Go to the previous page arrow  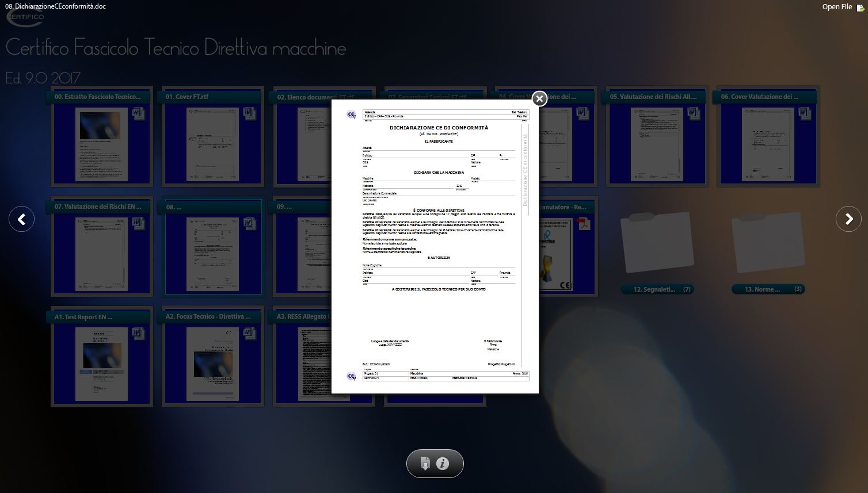pyautogui.click(x=21, y=219)
